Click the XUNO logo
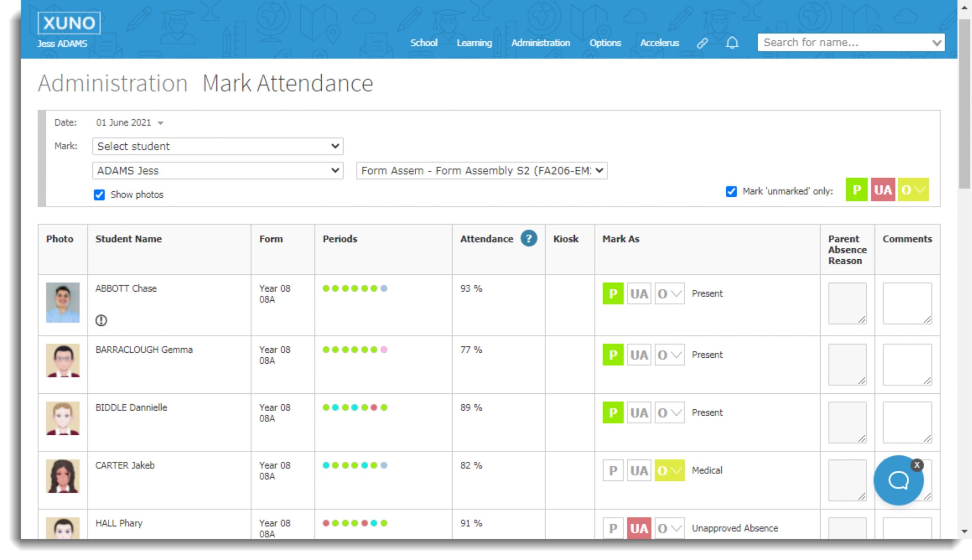This screenshot has width=972, height=560. pyautogui.click(x=69, y=23)
